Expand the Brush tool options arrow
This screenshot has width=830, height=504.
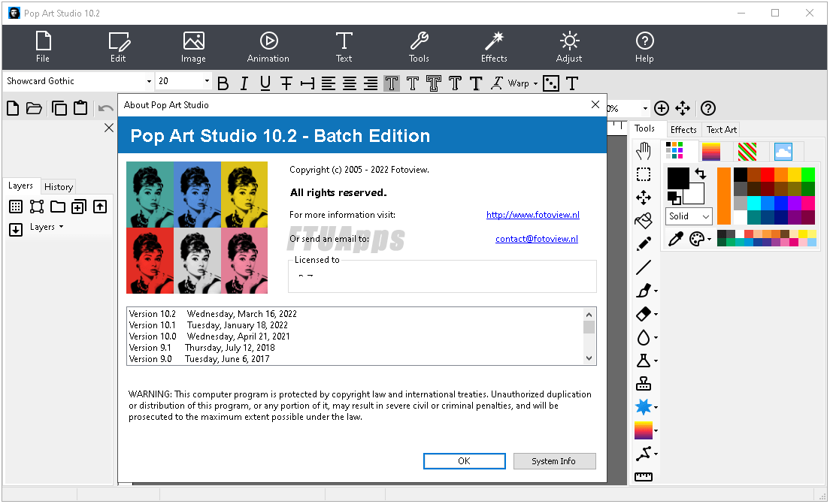point(656,291)
